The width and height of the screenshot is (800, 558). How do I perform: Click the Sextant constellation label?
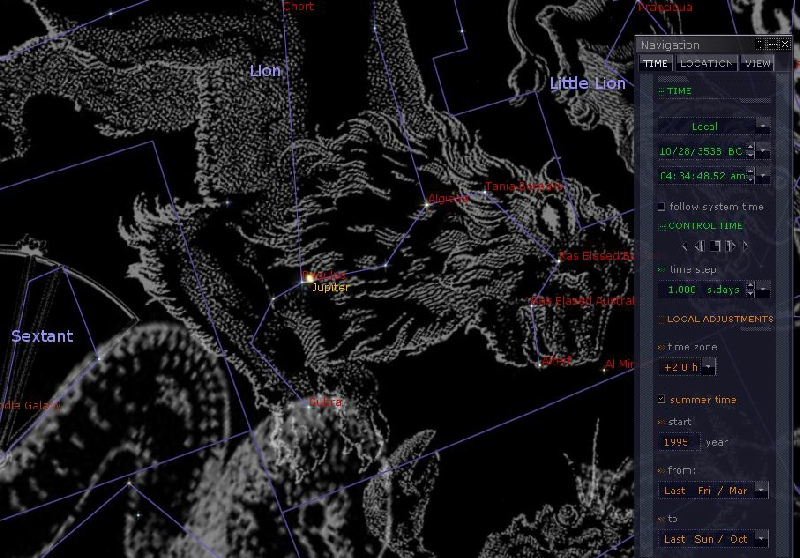(x=42, y=336)
